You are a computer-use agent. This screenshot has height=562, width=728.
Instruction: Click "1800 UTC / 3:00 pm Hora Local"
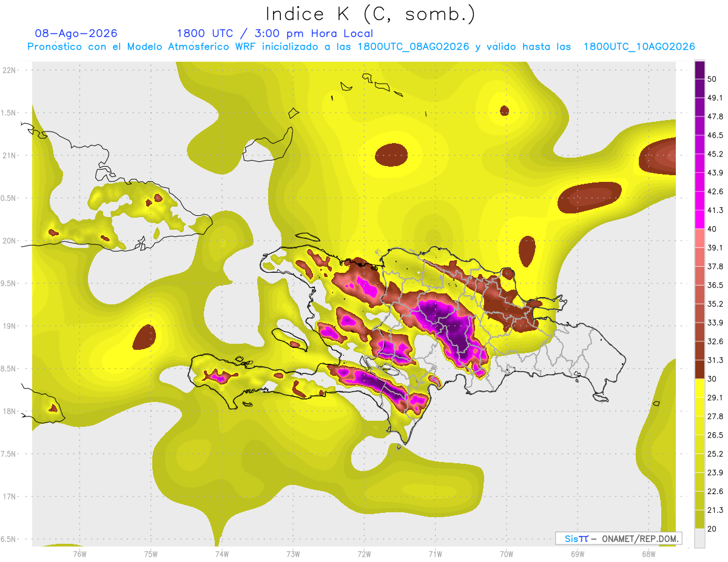tap(275, 33)
